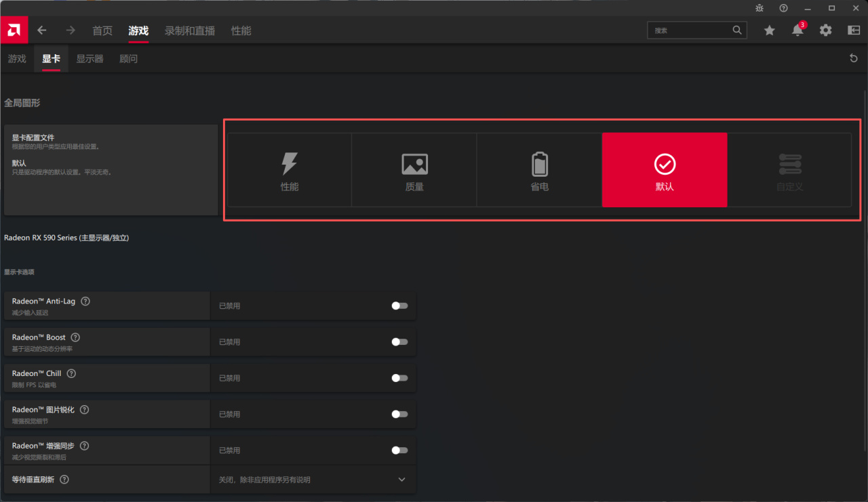Minimize the window
The image size is (868, 502).
point(808,8)
